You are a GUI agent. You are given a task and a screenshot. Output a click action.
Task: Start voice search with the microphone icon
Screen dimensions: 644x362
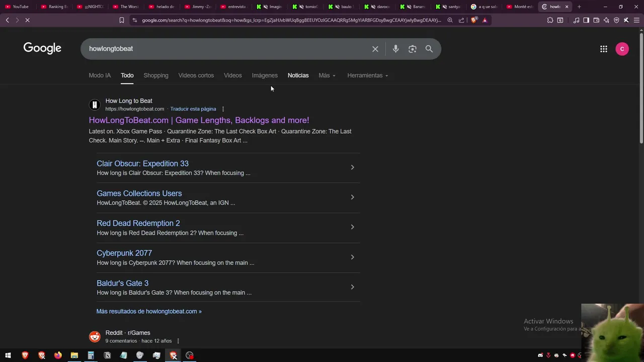tap(395, 49)
